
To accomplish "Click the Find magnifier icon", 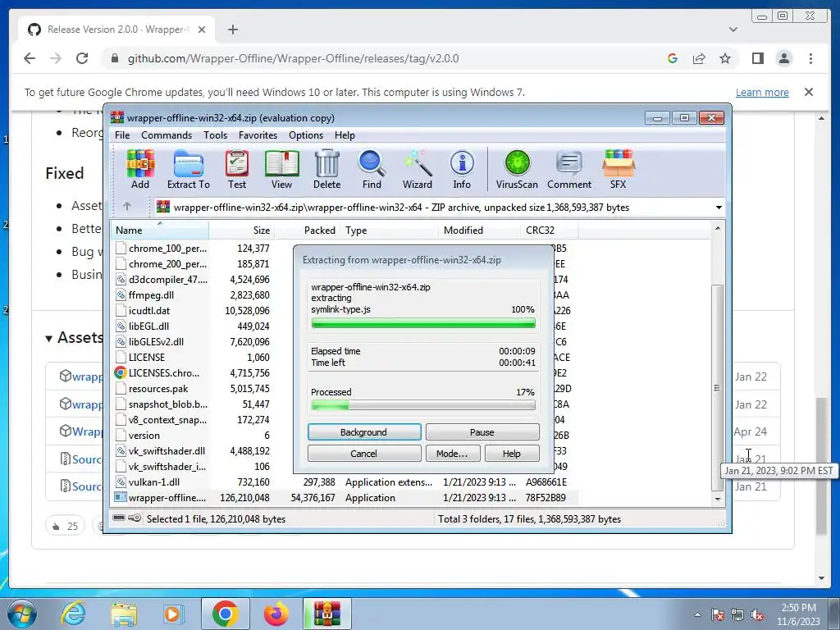I will click(372, 169).
